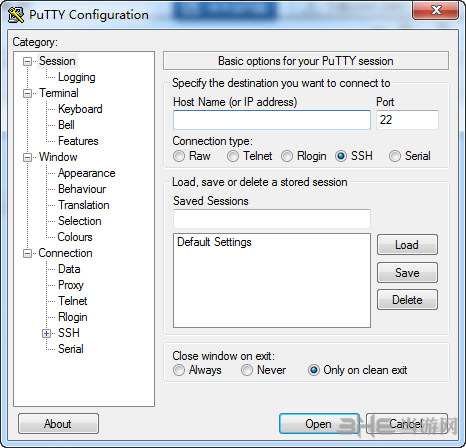Click the Save session button

point(407,273)
